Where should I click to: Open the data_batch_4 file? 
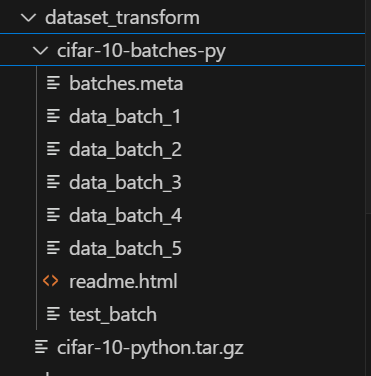coord(125,216)
